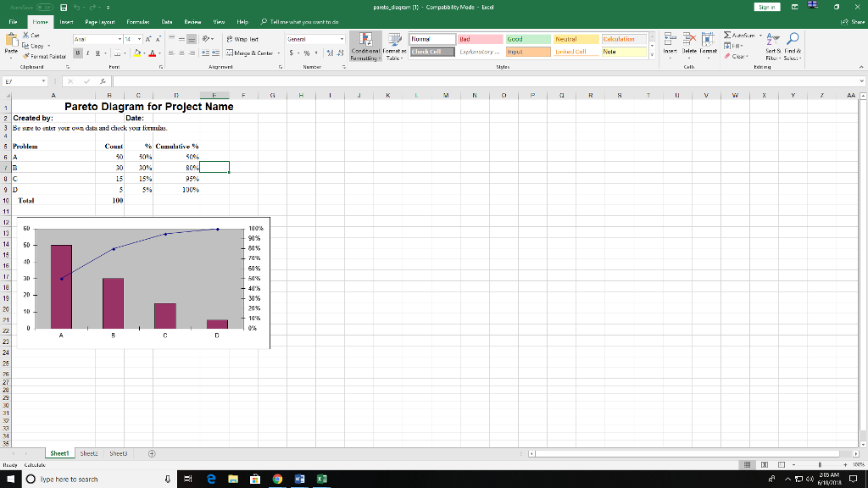Viewport: 868px width, 488px height.
Task: Switch to the Page Layout tab
Action: pyautogui.click(x=100, y=22)
